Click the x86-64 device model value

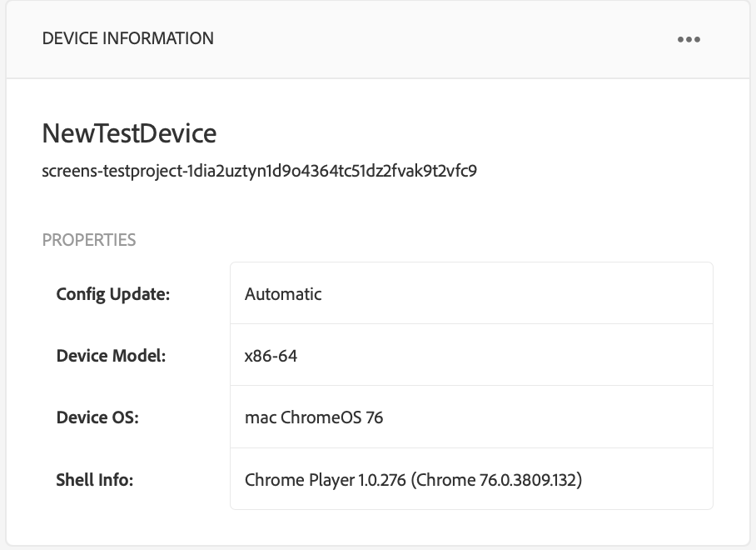[271, 356]
